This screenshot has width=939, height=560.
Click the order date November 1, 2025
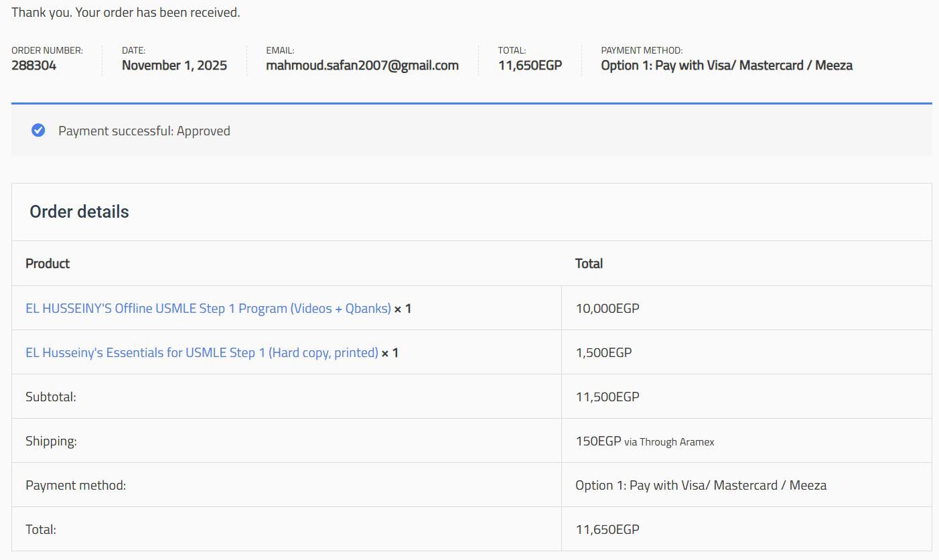[174, 66]
